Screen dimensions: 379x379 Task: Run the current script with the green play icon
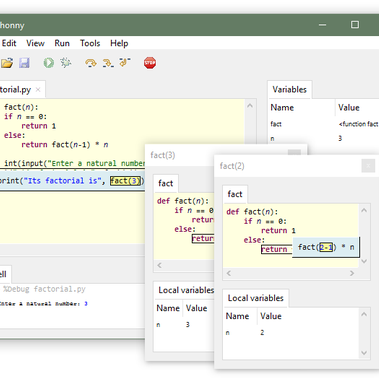tap(49, 63)
